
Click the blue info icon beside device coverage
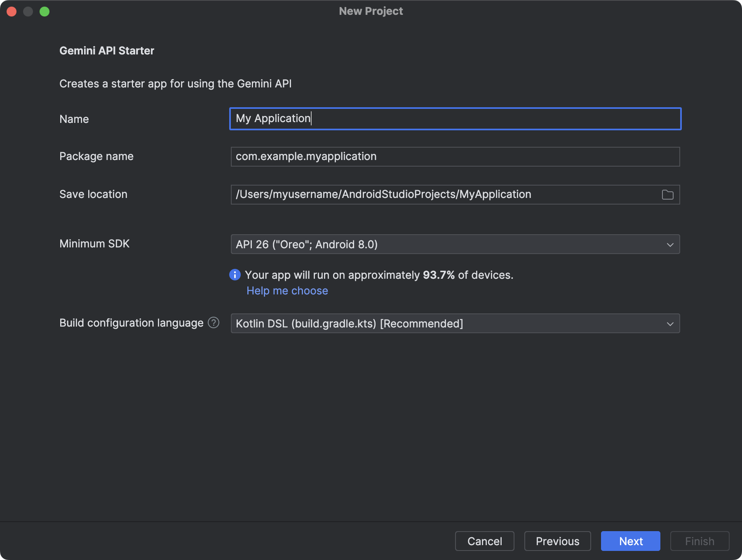235,275
